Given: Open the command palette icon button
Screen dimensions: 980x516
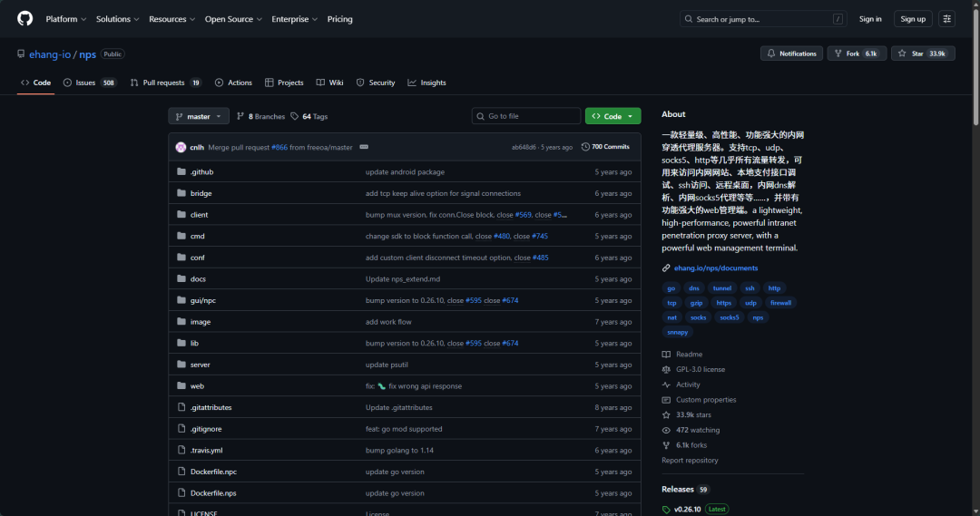Looking at the screenshot, I should point(946,19).
